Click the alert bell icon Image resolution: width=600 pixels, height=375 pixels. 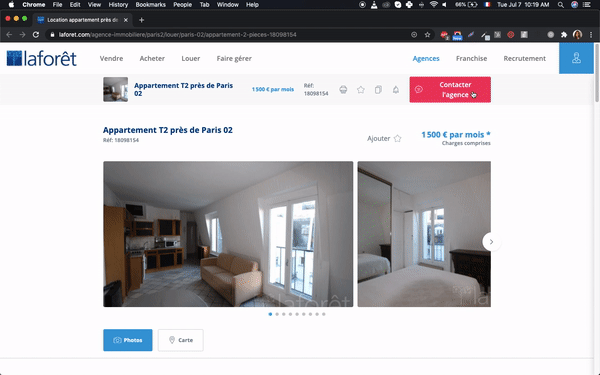396,90
